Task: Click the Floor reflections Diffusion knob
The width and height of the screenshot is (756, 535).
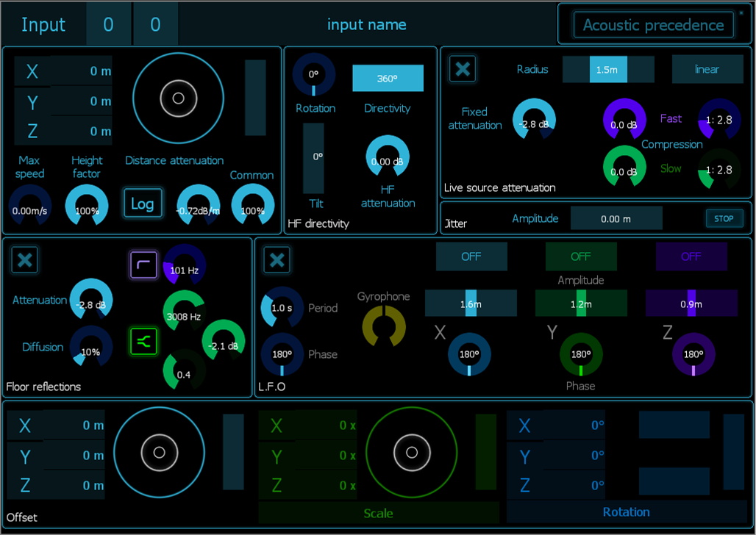Action: point(90,346)
